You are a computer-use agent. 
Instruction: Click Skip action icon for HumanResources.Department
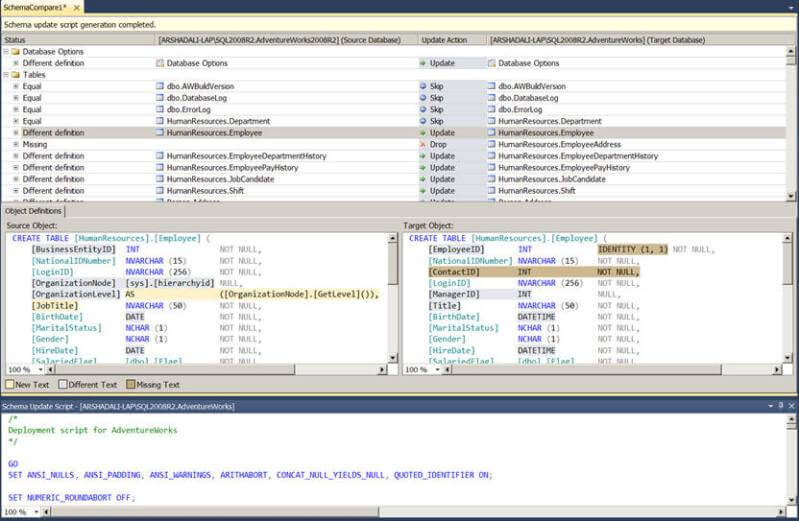pos(423,121)
